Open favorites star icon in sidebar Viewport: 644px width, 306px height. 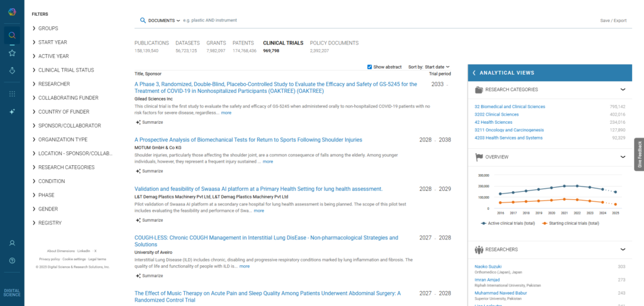(12, 53)
